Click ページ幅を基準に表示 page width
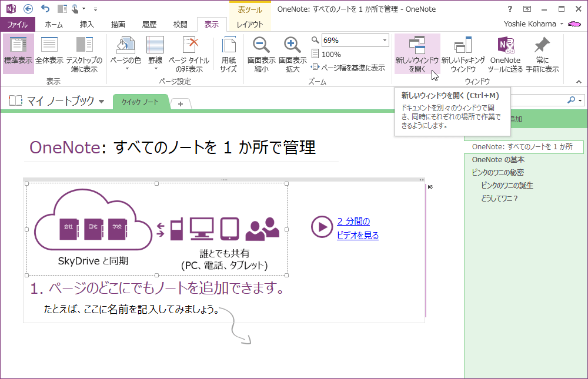 (x=348, y=68)
